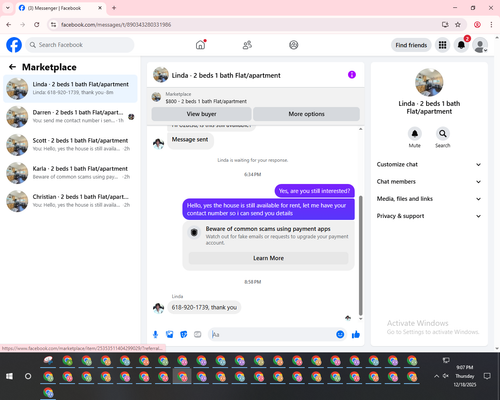The image size is (500, 400).
Task: Search in conversation magnifier icon
Action: pyautogui.click(x=443, y=134)
